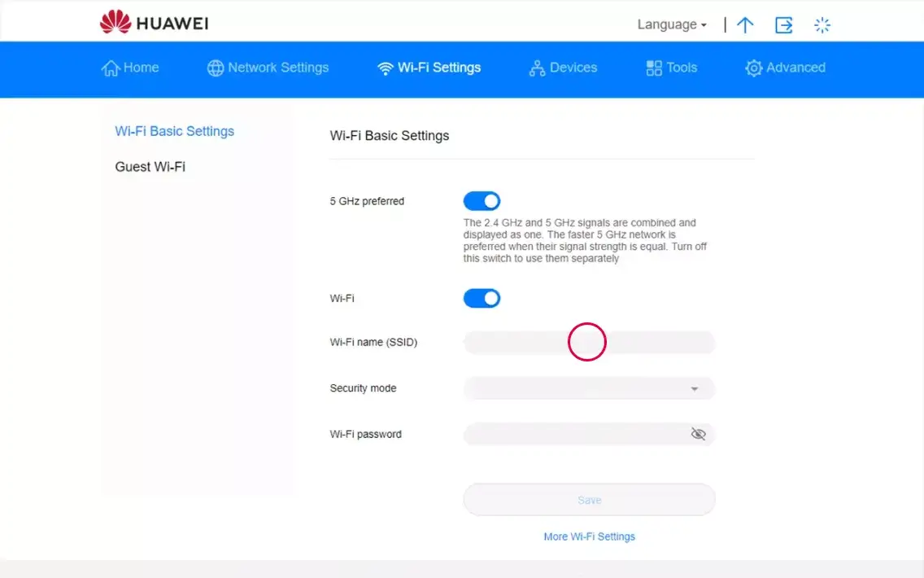
Task: Click the Advanced gear icon
Action: click(x=754, y=68)
